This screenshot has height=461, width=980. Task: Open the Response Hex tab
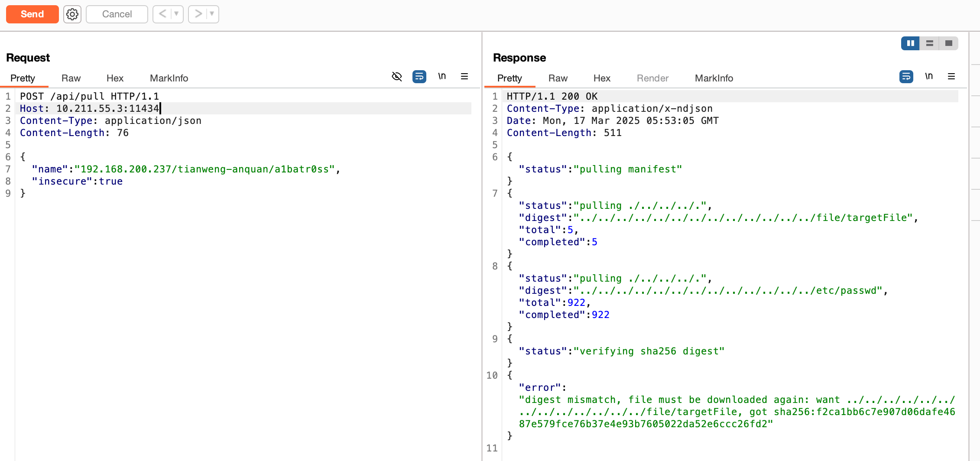(x=602, y=78)
